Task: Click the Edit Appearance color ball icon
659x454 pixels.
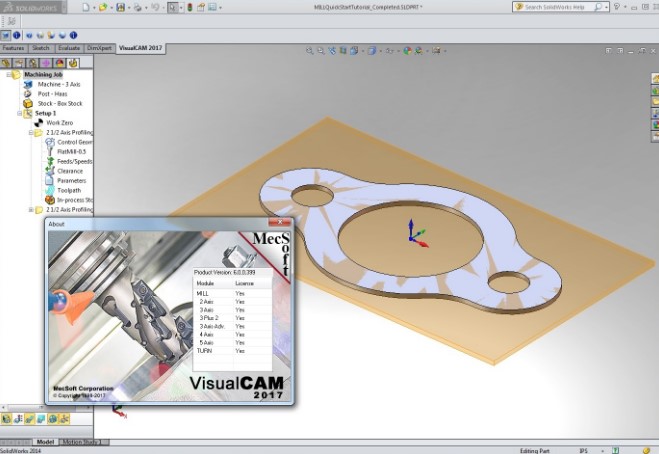Action: click(x=407, y=51)
